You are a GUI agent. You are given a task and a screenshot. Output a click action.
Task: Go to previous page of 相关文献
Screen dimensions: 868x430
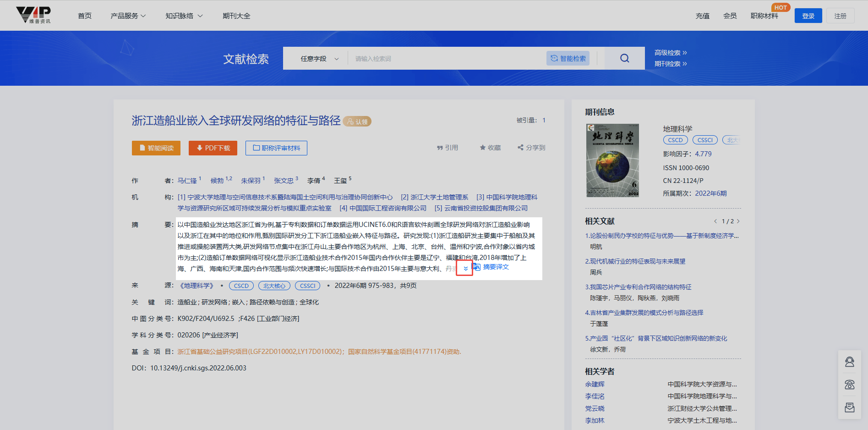(x=715, y=221)
